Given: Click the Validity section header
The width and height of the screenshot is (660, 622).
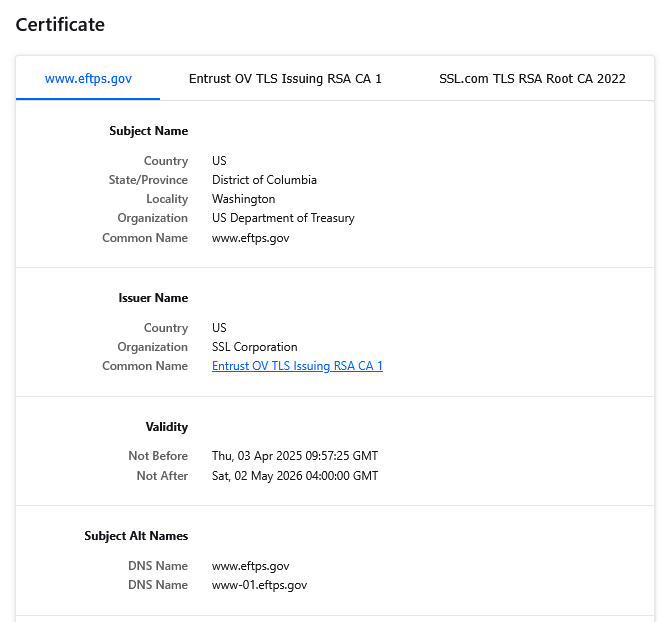Looking at the screenshot, I should 167,427.
